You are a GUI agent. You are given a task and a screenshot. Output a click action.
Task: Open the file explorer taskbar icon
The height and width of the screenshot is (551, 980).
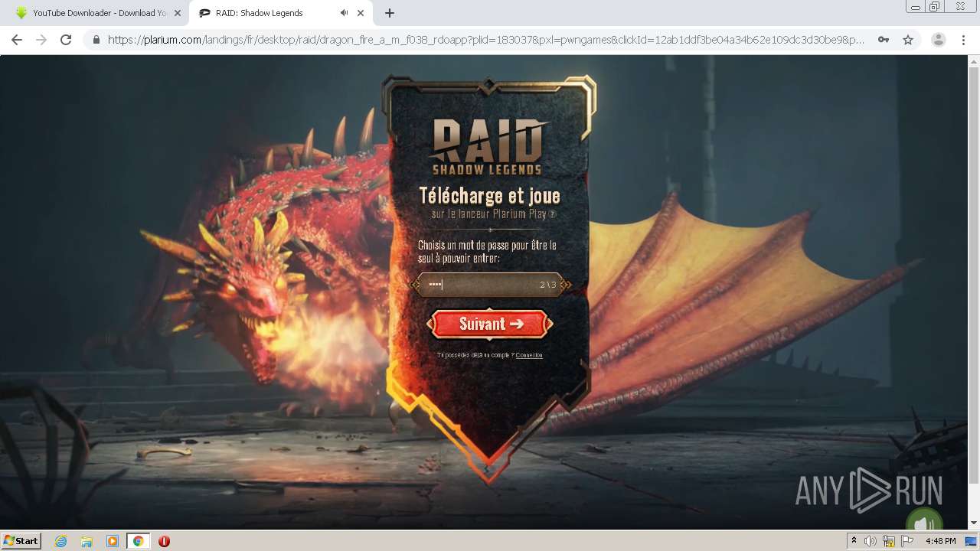click(87, 541)
